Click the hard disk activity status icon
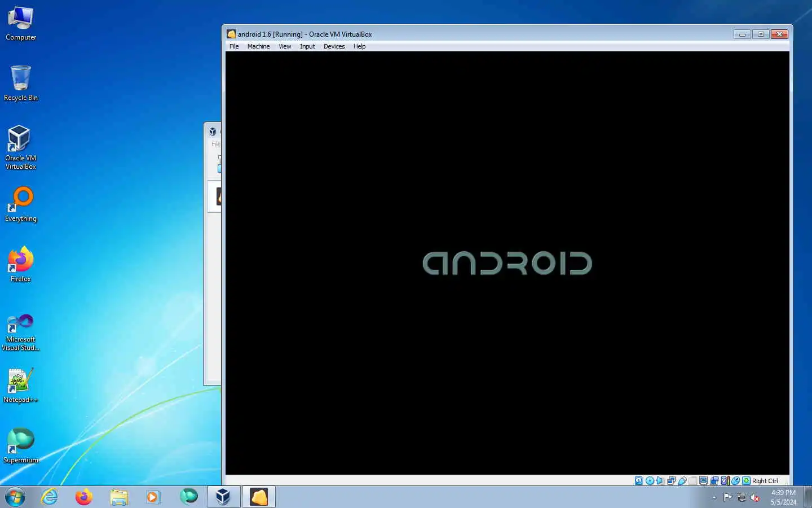Image resolution: width=812 pixels, height=508 pixels. 638,481
